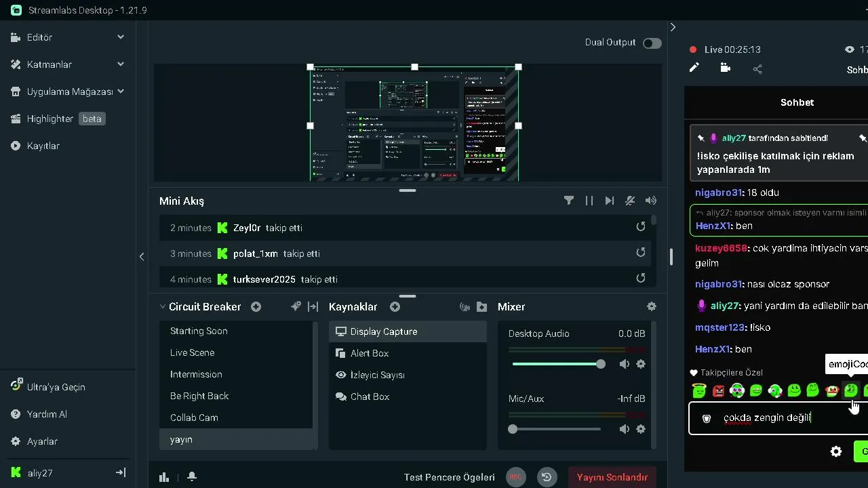Screen dimensions: 868x488
Task: Select the Alert Box source
Action: 408,353
